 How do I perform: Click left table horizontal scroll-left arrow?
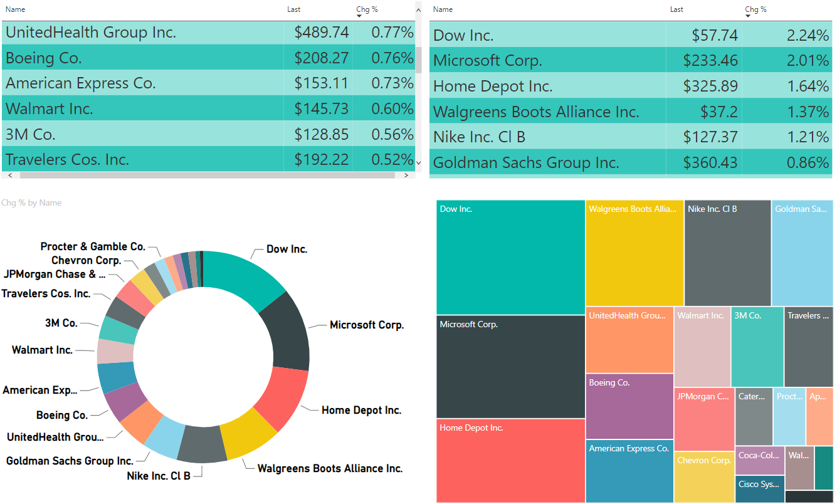click(x=10, y=176)
